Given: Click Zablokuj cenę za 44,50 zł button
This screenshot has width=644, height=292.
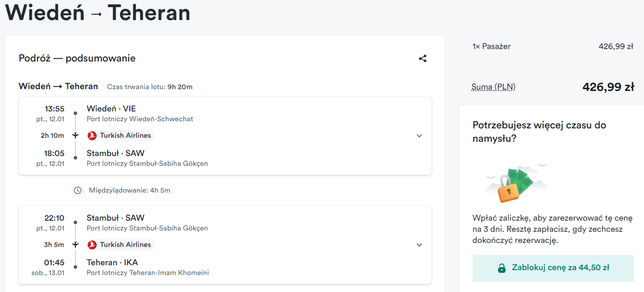Looking at the screenshot, I should 553,268.
